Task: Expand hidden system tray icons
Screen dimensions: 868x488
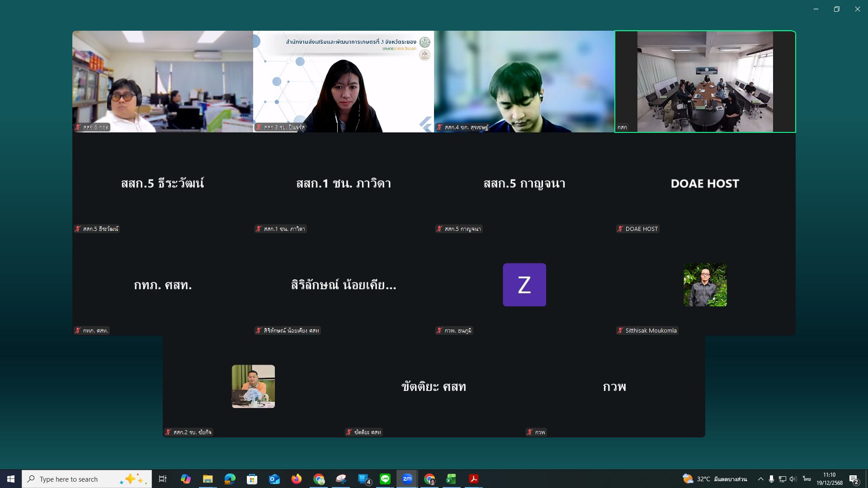Action: pyautogui.click(x=760, y=479)
